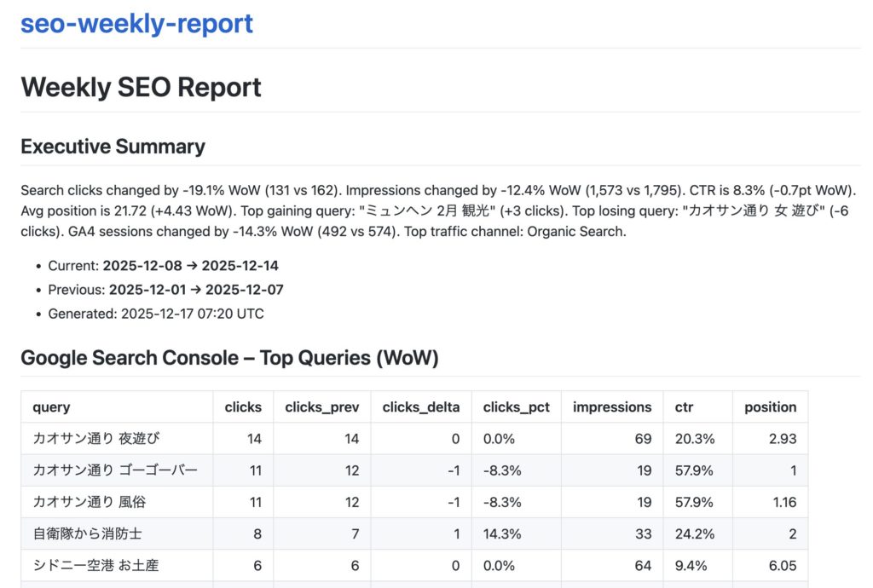Click the Current period date range bullet
Image resolution: width=873 pixels, height=588 pixels.
click(163, 266)
